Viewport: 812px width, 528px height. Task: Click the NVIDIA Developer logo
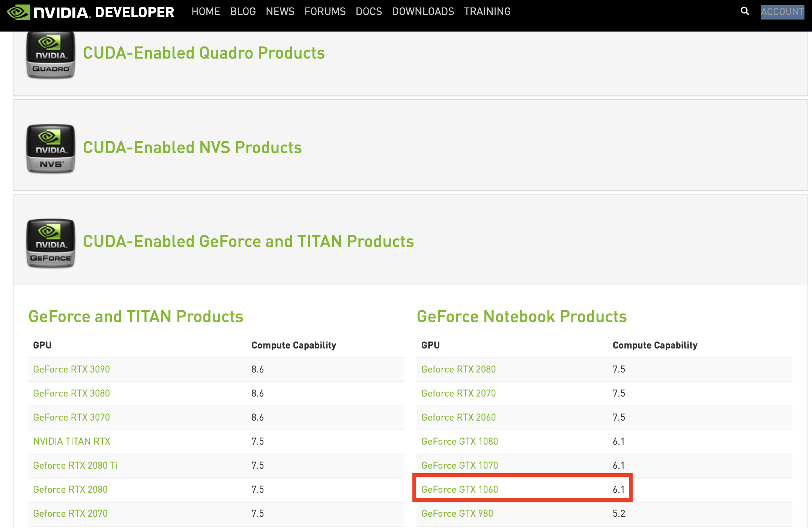point(90,12)
